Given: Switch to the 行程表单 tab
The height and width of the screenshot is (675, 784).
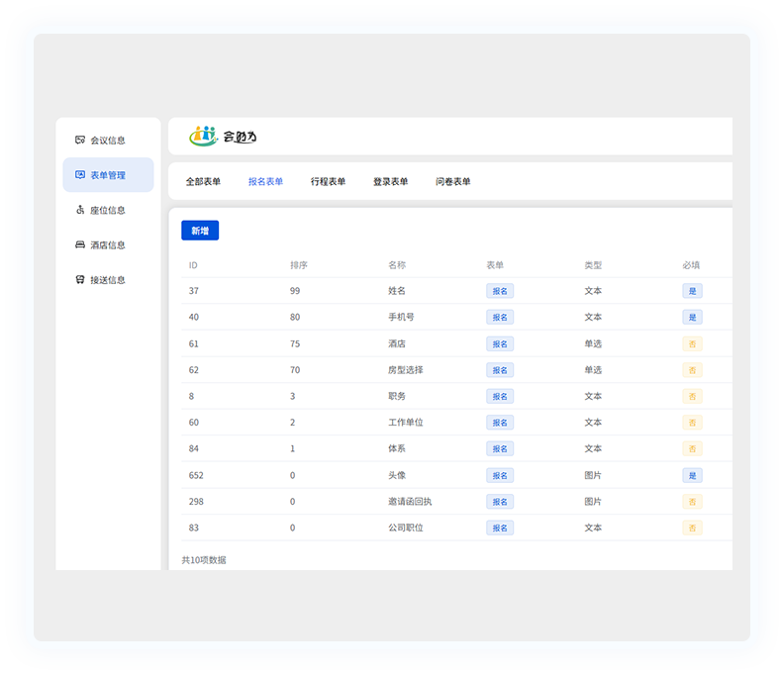Looking at the screenshot, I should click(328, 181).
